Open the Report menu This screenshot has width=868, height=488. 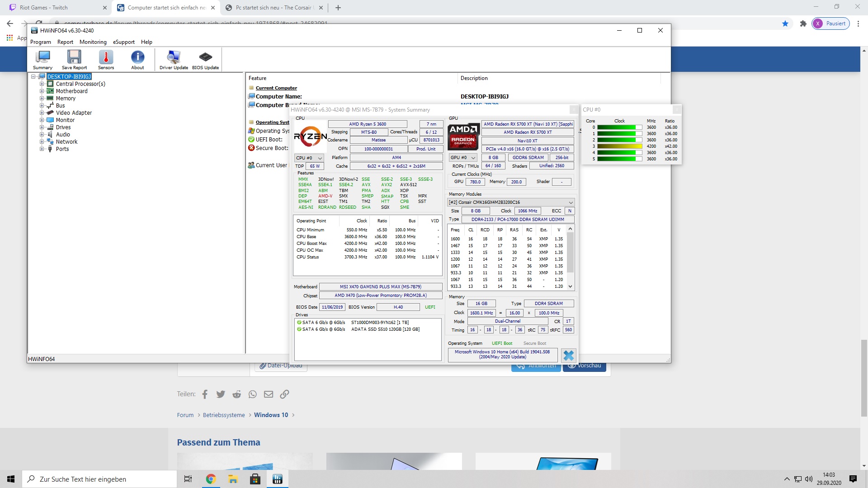click(x=65, y=42)
